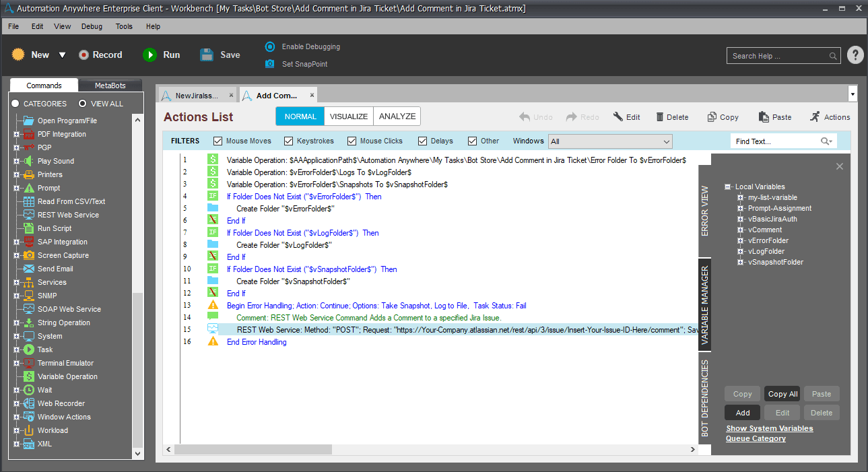Select the CATEGORIES radio button
Image resolution: width=868 pixels, height=472 pixels.
(x=15, y=104)
